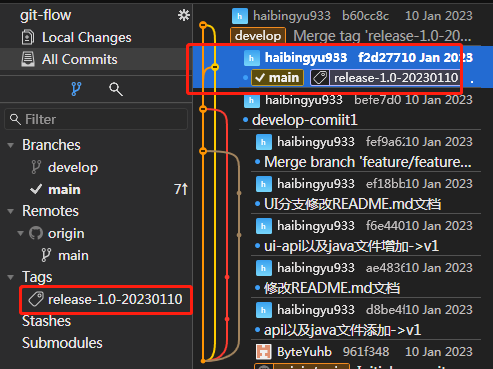Click avatar of commit f6e440
Viewport: 493px width, 369px height.
pyautogui.click(x=263, y=226)
